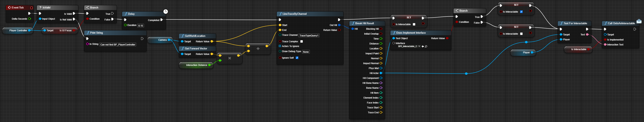Select the LineTraceByChannel node title
Image resolution: width=644 pixels, height=122 pixels.
[x=295, y=14]
